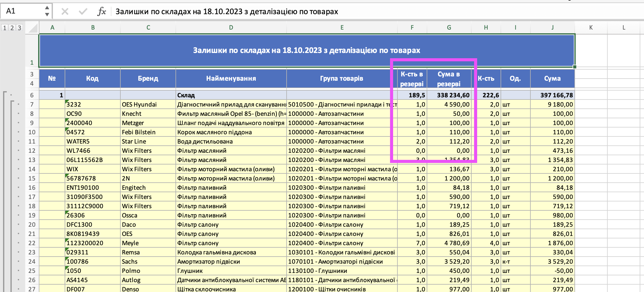Click the code cell 8K0819439
Screen dimensions: 644x292
(x=93, y=234)
